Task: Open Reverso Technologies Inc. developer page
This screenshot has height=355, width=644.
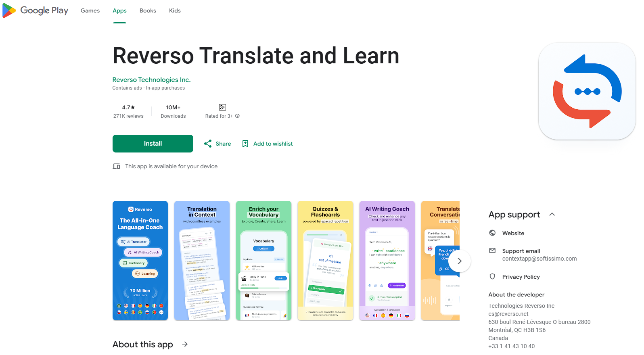Action: (x=151, y=80)
